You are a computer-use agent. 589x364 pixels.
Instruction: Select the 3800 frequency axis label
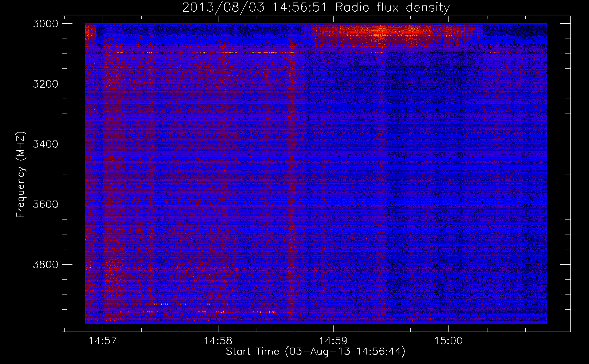(46, 264)
